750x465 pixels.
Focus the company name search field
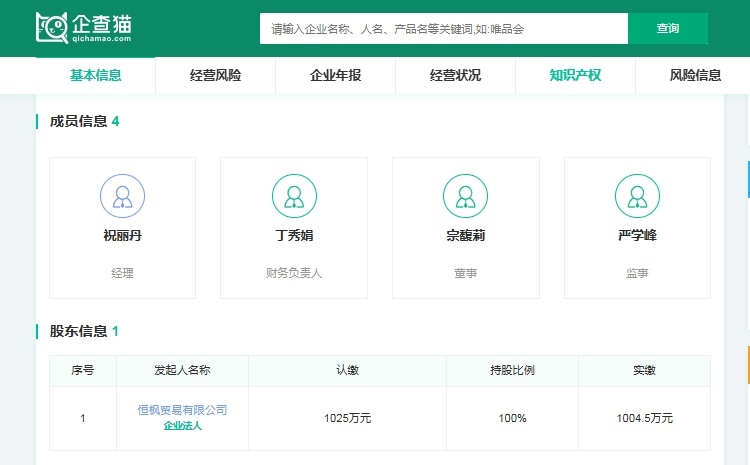coord(443,29)
